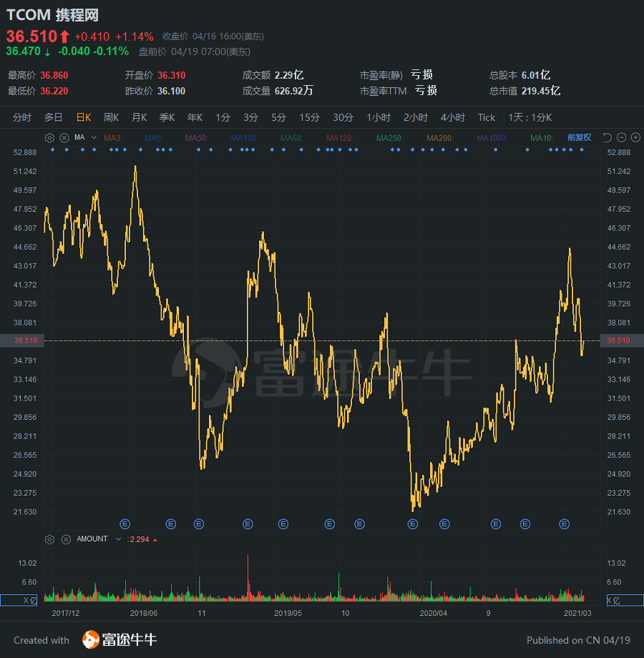Click the 36.510 price tag on left axis
The image size is (644, 658).
[22, 340]
